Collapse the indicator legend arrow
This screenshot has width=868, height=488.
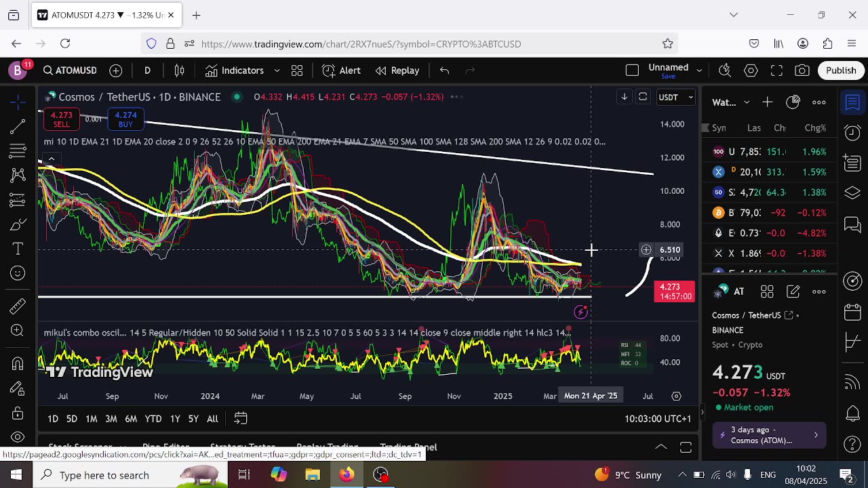(x=51, y=159)
